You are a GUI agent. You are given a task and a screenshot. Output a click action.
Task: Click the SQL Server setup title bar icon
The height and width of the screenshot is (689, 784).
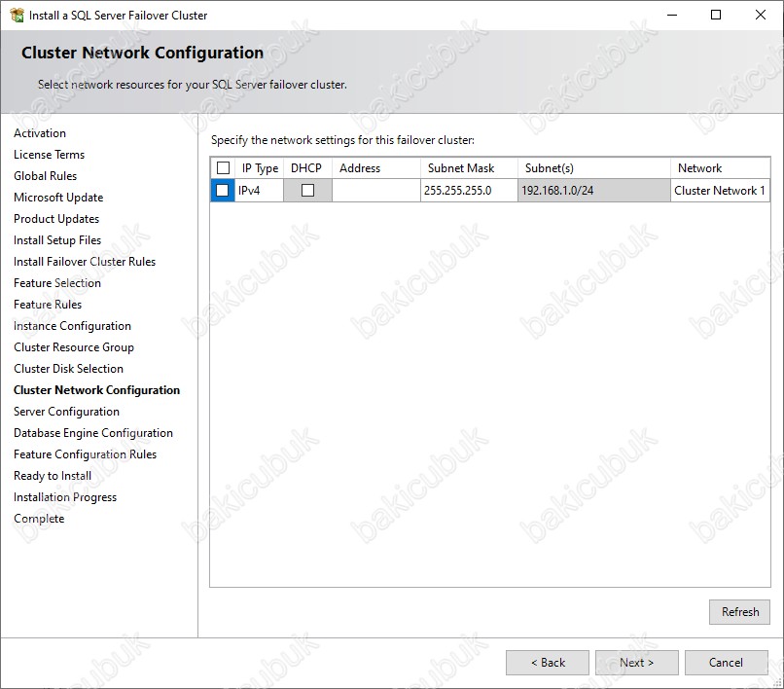pyautogui.click(x=17, y=15)
